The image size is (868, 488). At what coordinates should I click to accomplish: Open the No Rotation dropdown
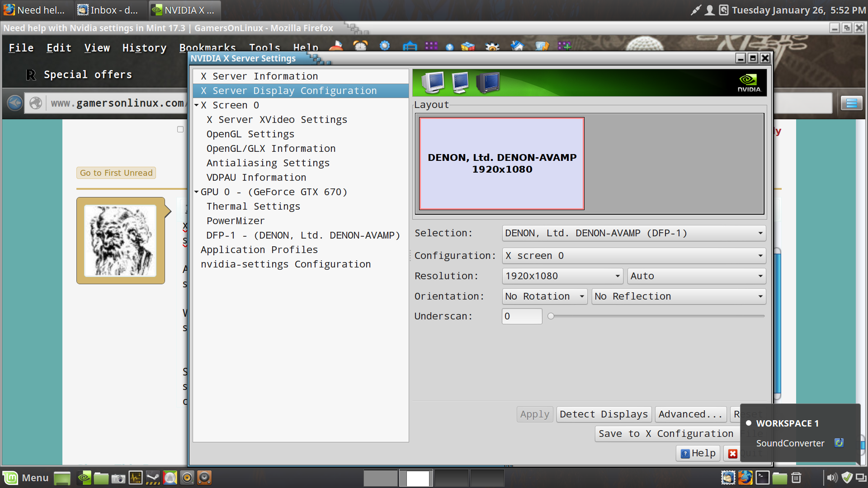(x=544, y=296)
